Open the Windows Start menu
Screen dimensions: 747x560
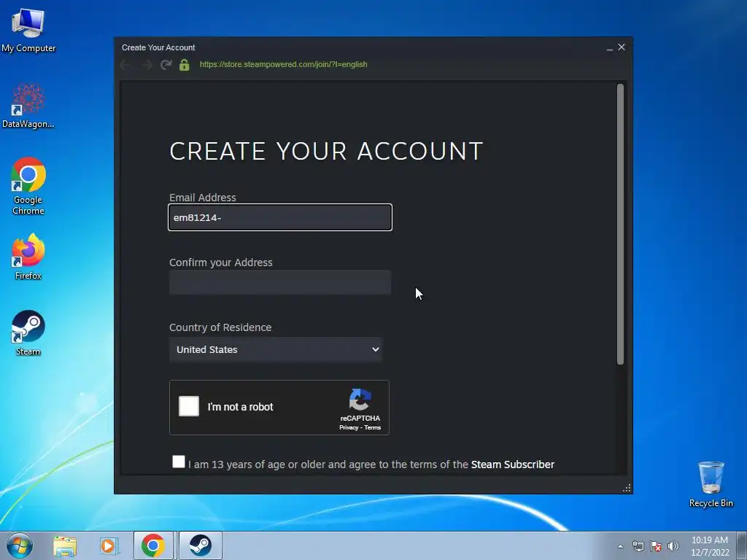[x=19, y=545]
